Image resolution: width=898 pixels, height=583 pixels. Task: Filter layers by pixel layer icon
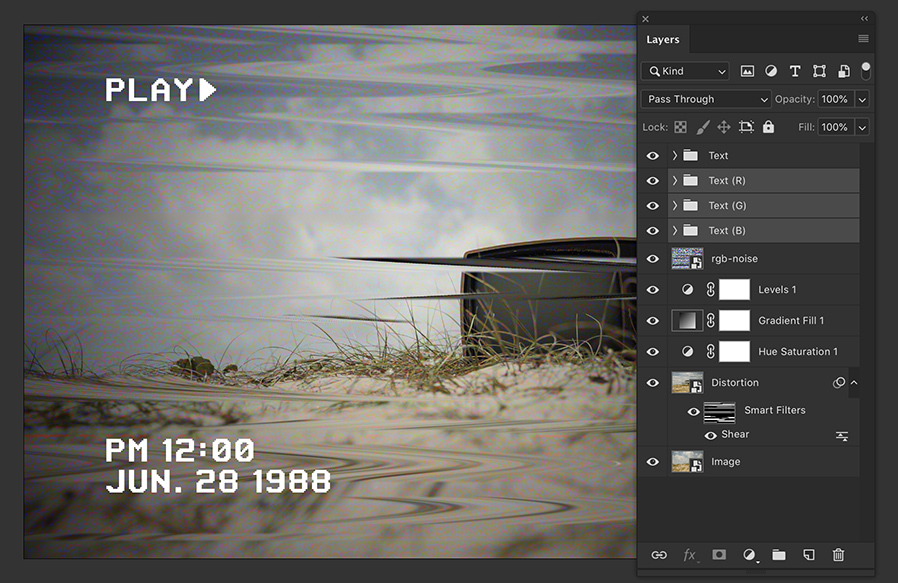[x=747, y=71]
